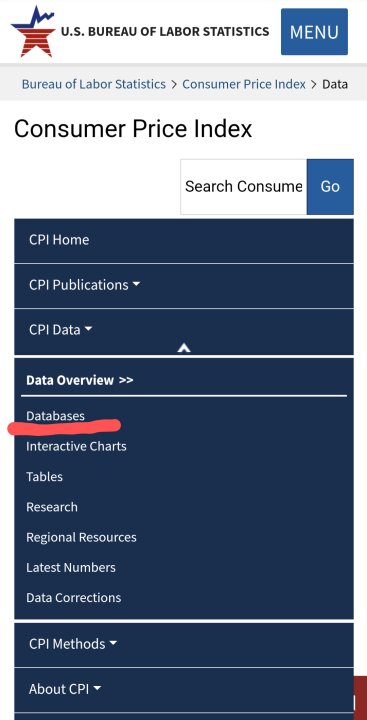Expand the About CPI dropdown
The image size is (367, 720).
184,689
